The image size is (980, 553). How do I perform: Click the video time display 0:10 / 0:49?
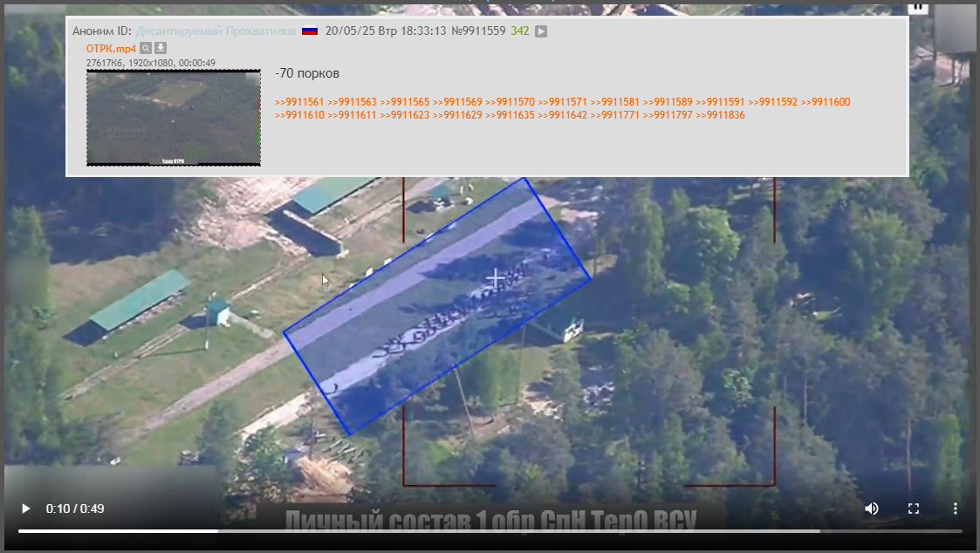[x=75, y=509]
